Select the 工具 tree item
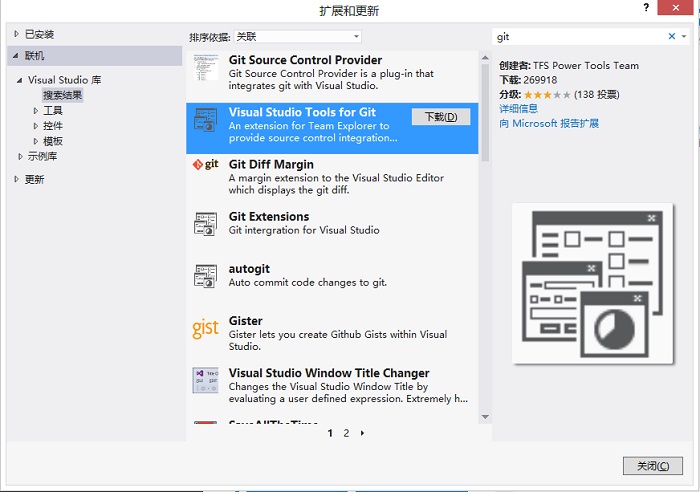Viewport: 700px width, 492px height. (53, 111)
